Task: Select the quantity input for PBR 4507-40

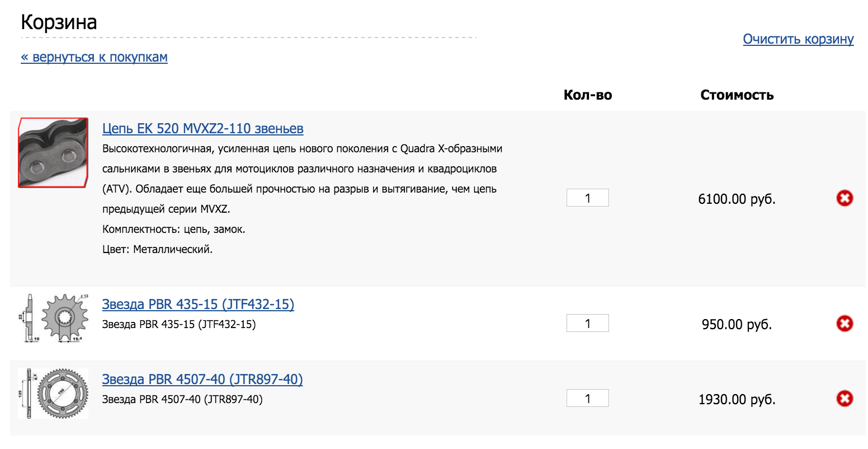Action: tap(588, 399)
